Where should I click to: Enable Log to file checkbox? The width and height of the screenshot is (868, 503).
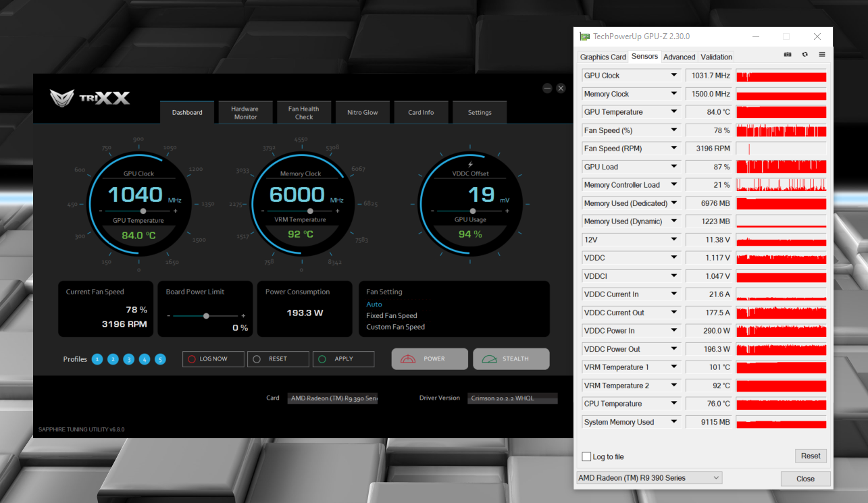[x=586, y=457]
